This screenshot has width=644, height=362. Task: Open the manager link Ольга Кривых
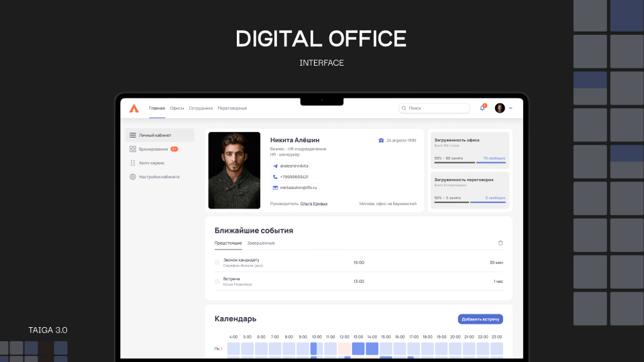point(314,204)
